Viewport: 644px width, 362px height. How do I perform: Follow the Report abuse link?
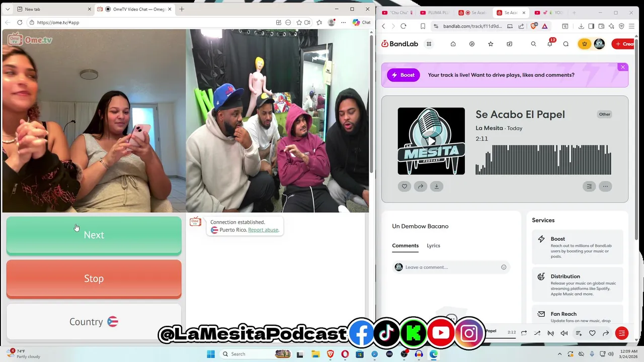[x=263, y=230]
